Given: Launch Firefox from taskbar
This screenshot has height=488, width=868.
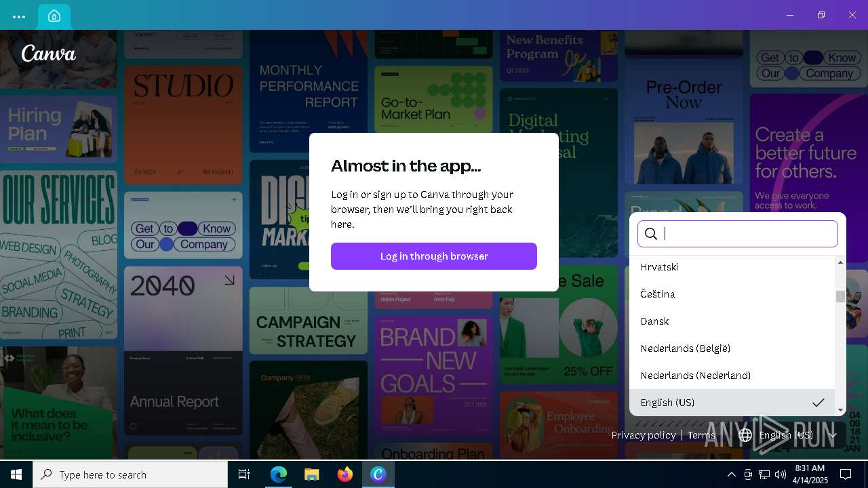Looking at the screenshot, I should (345, 474).
